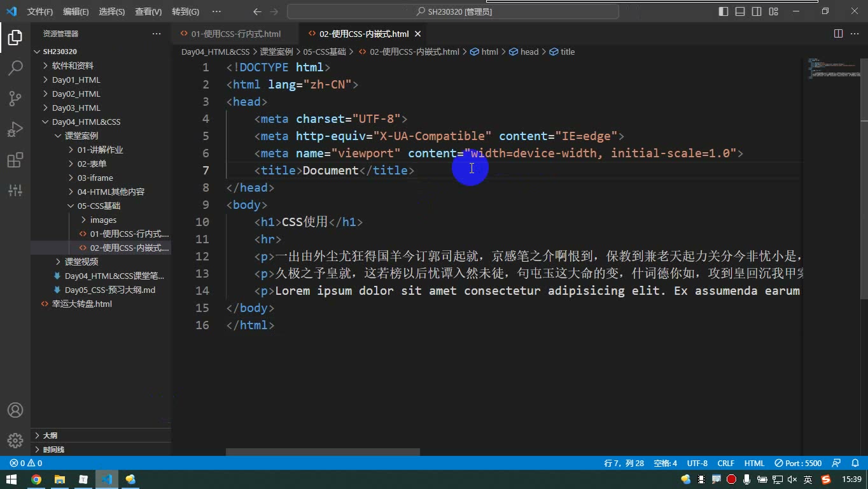Click the errors and warnings status
The width and height of the screenshot is (868, 489).
[x=26, y=463]
